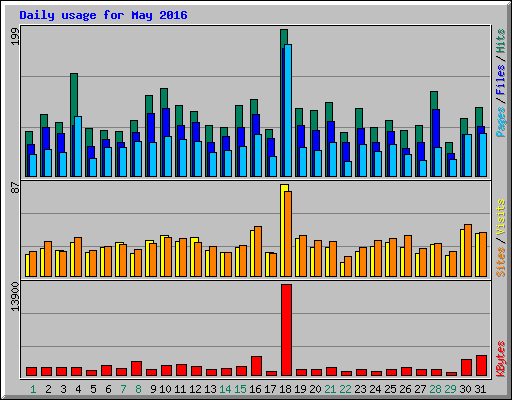Click green weekend day label 7

tap(123, 389)
